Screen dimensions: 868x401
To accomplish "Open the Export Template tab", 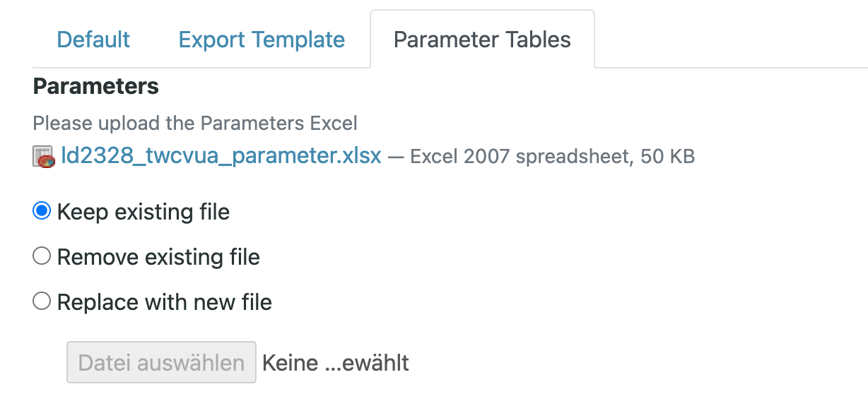I will coord(262,40).
